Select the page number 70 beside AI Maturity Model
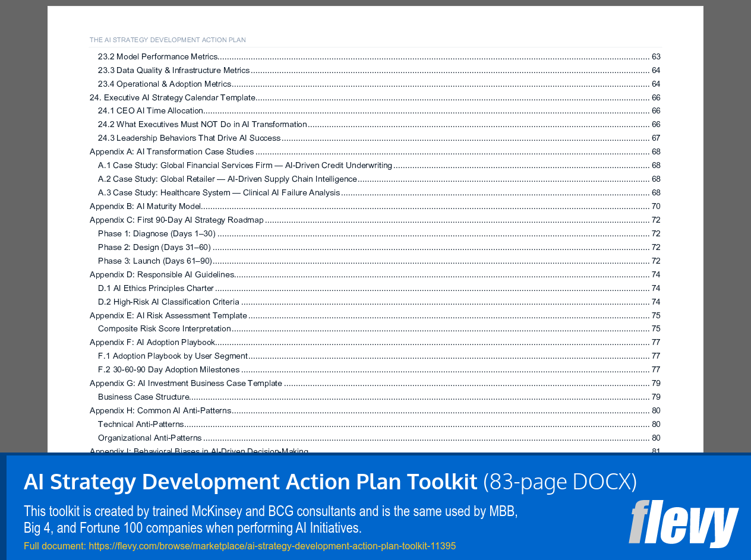Screen dimensions: 751x560 (x=656, y=206)
